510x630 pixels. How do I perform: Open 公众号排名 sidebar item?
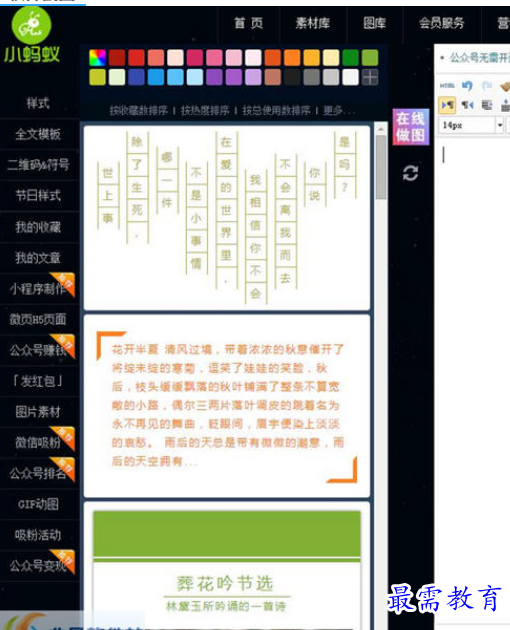point(39,474)
